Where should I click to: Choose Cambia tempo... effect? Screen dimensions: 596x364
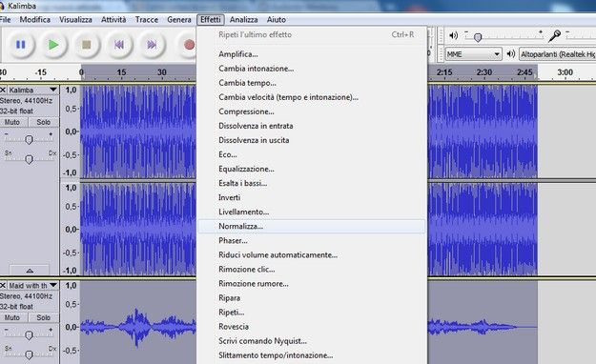pyautogui.click(x=312, y=83)
